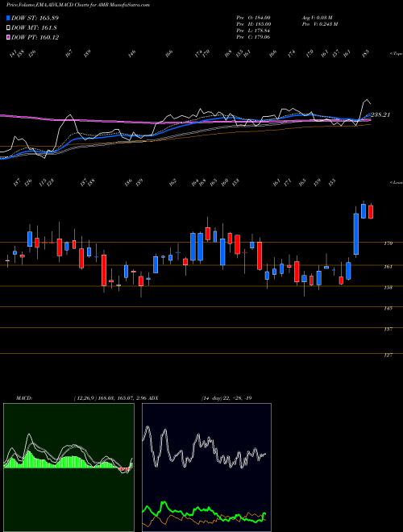
Task: Click the MACD histogram panel
Action: (69, 468)
